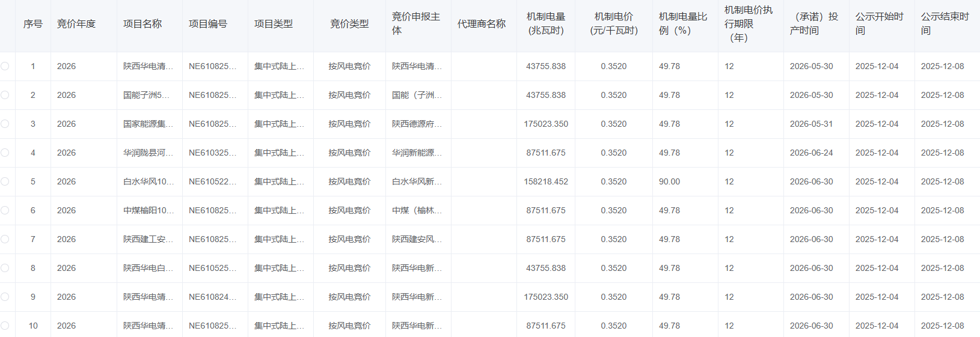Click the 公示开始时间 column header
This screenshot has width=980, height=337.
coord(879,24)
